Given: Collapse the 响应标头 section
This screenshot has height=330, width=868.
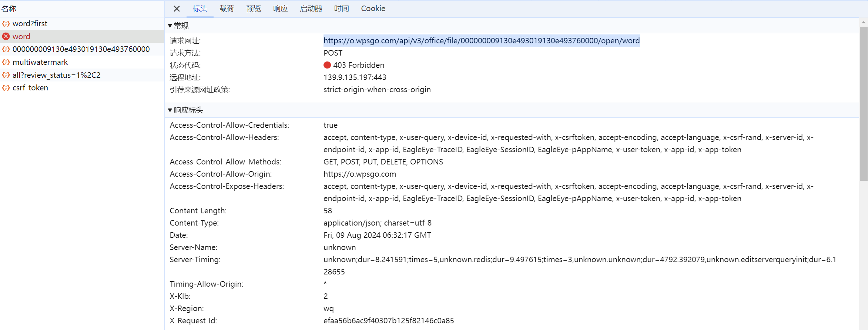Looking at the screenshot, I should [x=185, y=110].
